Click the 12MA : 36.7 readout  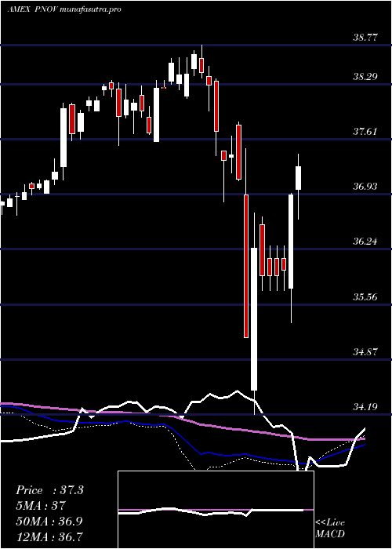coord(49,536)
